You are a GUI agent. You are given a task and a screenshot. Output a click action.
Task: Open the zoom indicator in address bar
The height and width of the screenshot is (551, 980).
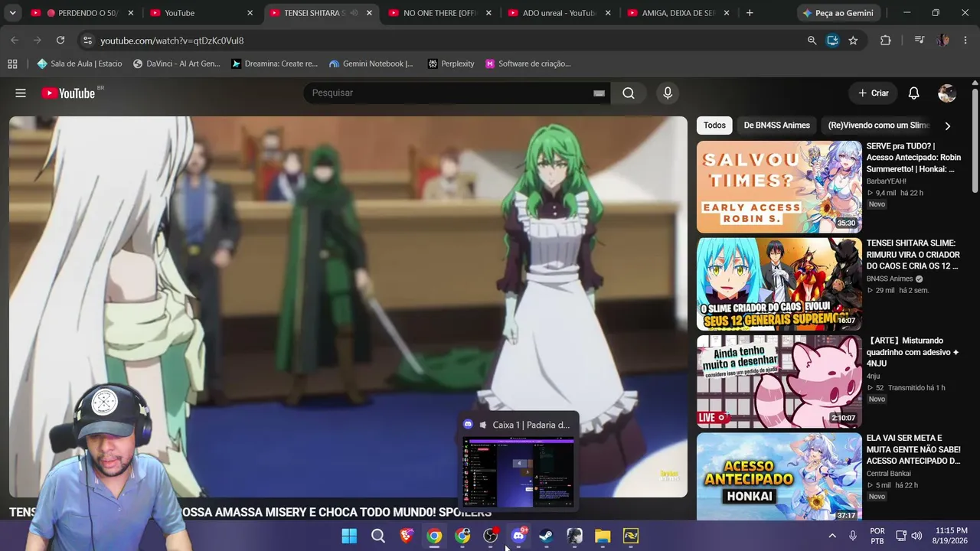pos(812,40)
